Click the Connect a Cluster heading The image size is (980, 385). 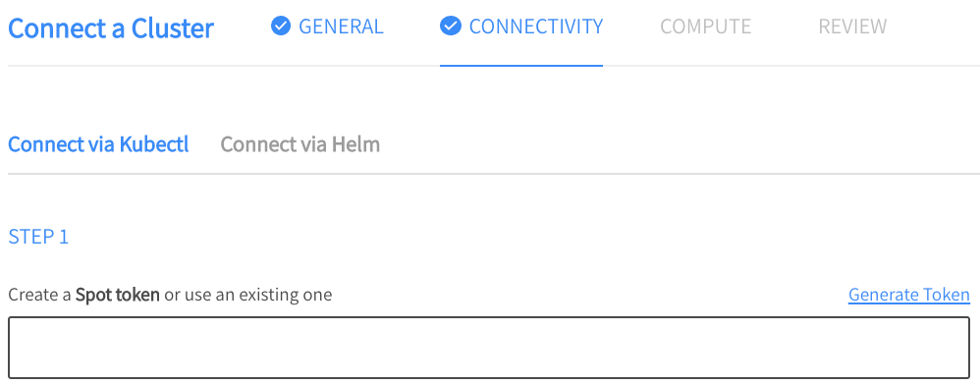(111, 28)
